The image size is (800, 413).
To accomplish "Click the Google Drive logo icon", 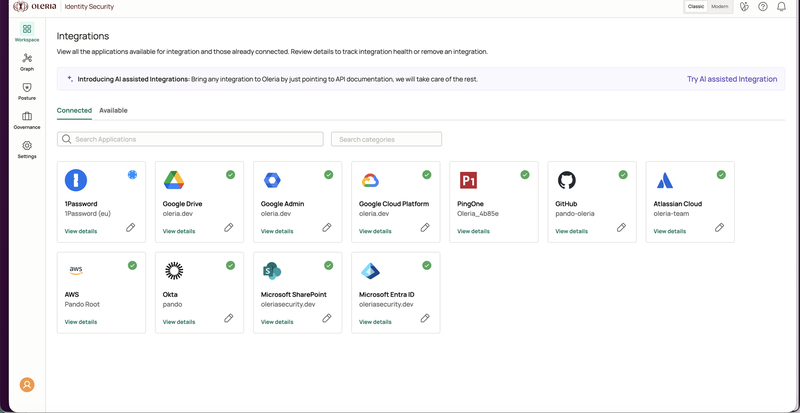I will pos(174,180).
